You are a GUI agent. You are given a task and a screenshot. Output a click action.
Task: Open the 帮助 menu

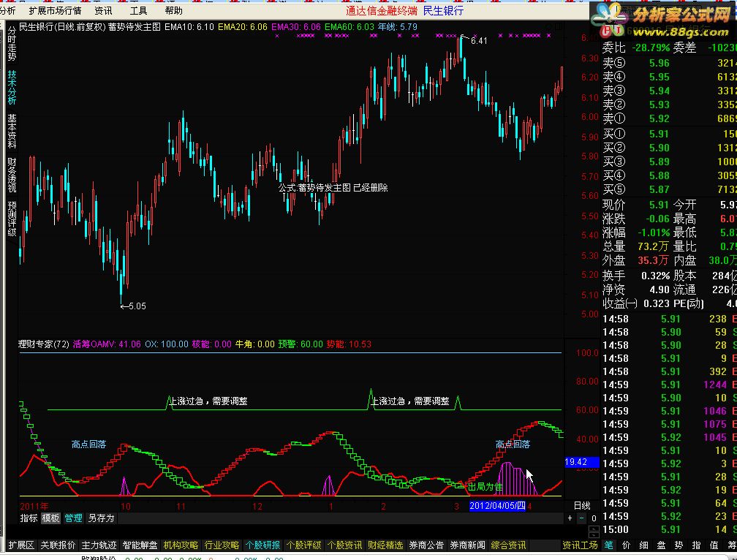[x=174, y=10]
